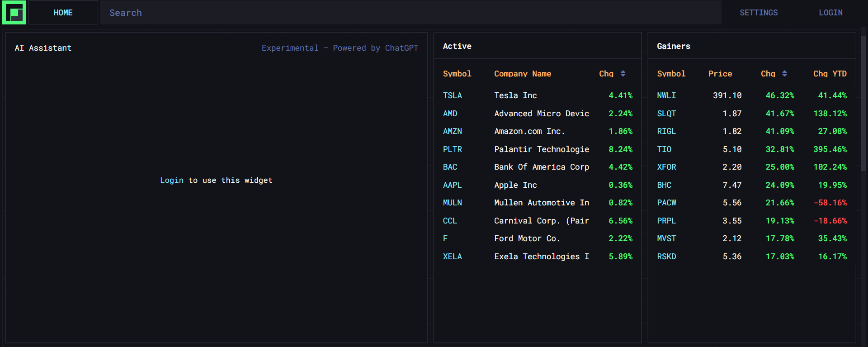The height and width of the screenshot is (347, 868).
Task: Click 'Ford Motor Co.' company name
Action: tap(527, 238)
